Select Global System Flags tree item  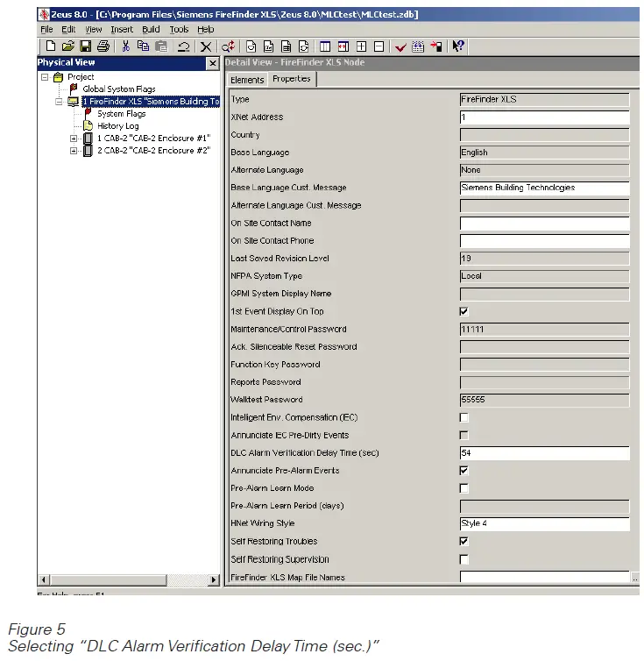119,89
